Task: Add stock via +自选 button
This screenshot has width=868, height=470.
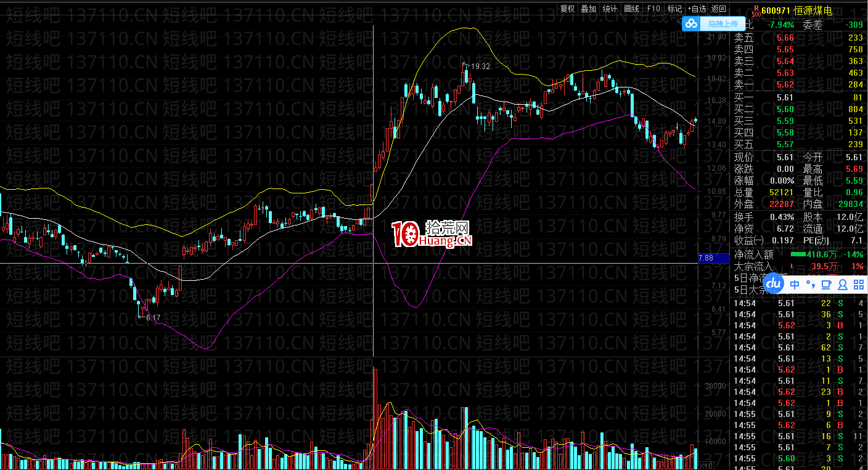Action: [697, 9]
